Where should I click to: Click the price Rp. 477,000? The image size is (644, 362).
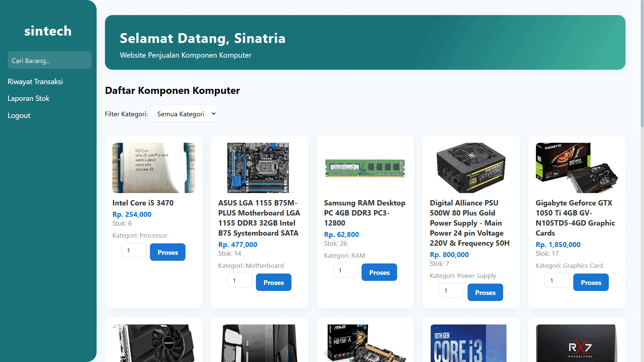pyautogui.click(x=238, y=244)
